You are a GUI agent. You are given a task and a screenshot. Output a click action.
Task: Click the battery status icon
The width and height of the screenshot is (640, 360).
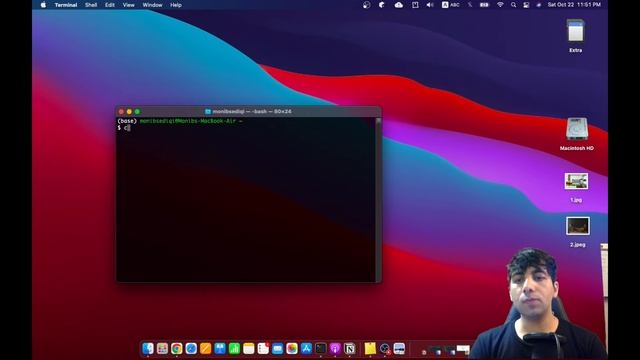coord(484,5)
